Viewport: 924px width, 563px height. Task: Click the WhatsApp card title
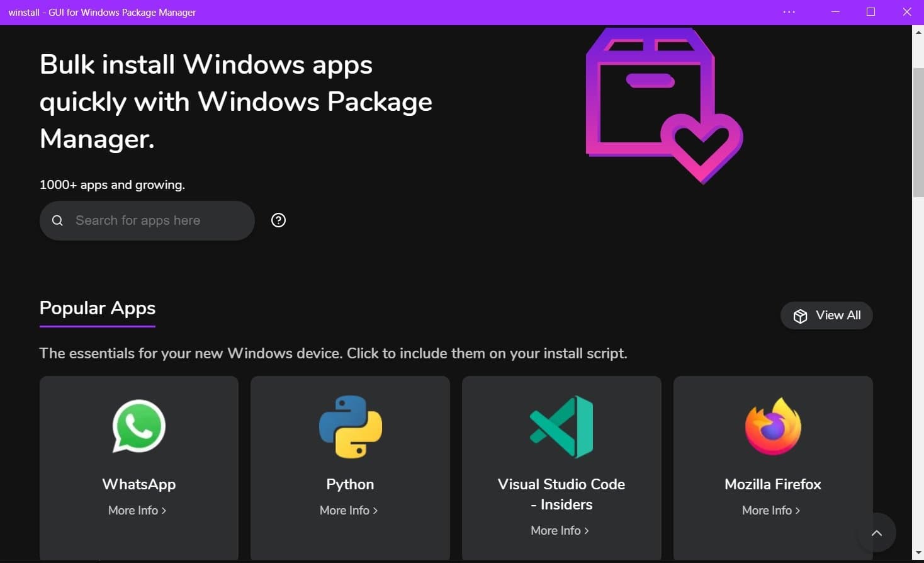pyautogui.click(x=139, y=484)
